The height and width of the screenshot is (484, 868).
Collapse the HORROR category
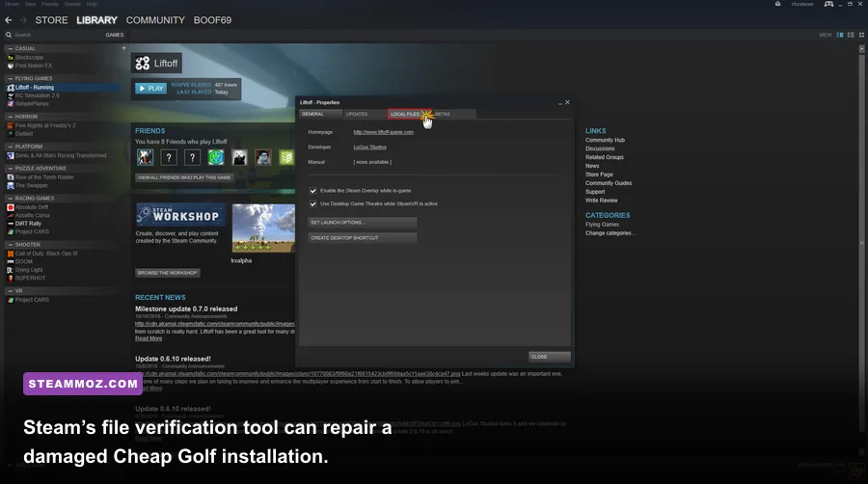pos(10,117)
